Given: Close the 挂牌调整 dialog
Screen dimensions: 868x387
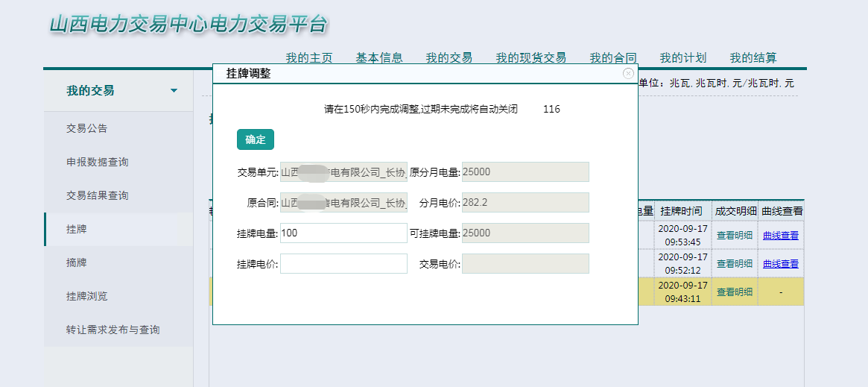Looking at the screenshot, I should (628, 73).
